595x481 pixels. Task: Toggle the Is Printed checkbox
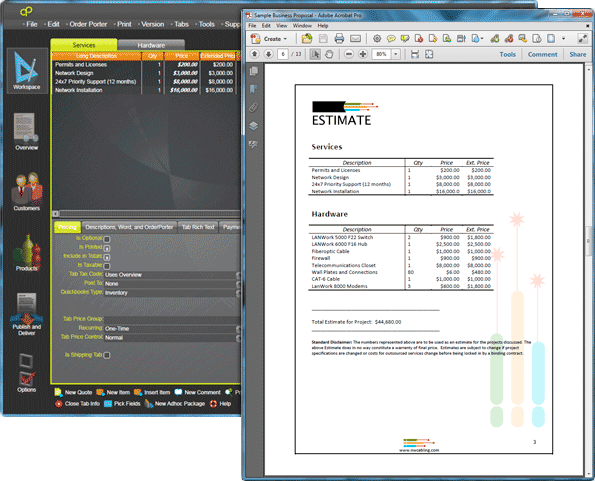(107, 248)
